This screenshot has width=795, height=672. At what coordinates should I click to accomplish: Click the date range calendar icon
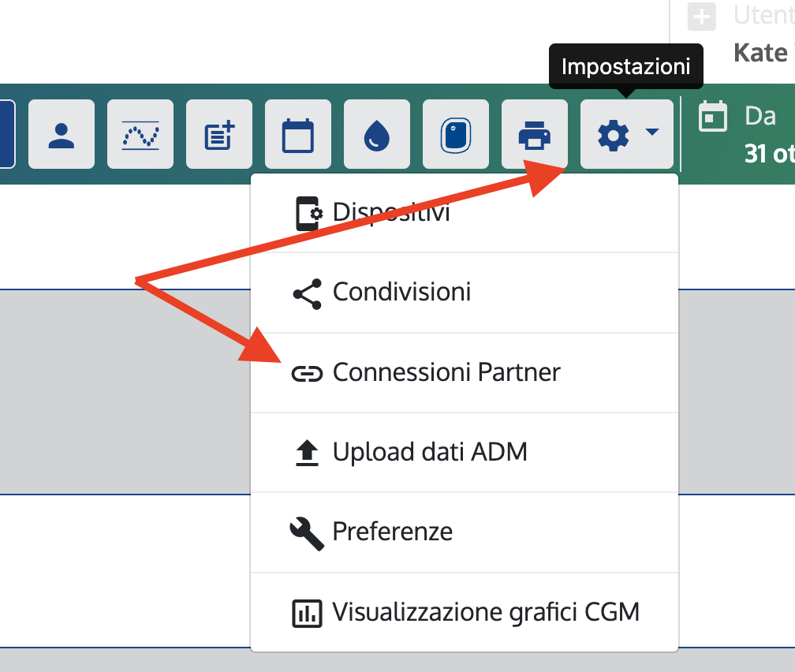pyautogui.click(x=712, y=117)
